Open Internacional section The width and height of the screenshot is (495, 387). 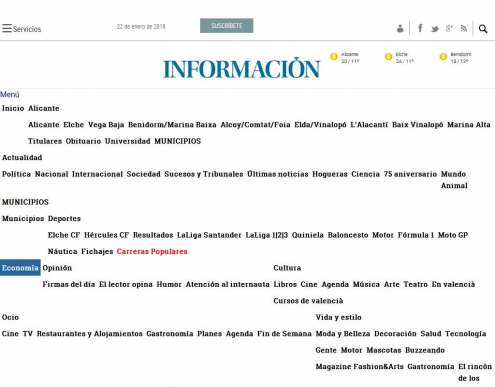97,174
